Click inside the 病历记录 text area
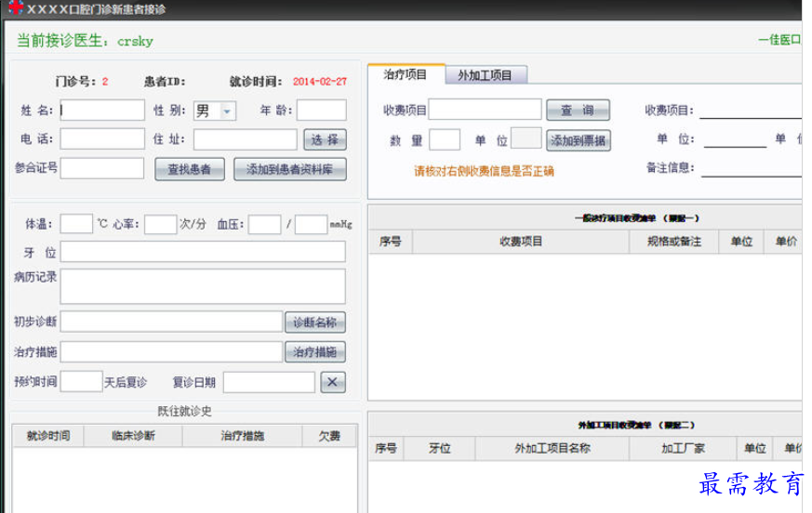This screenshot has height=513, width=812. point(203,285)
